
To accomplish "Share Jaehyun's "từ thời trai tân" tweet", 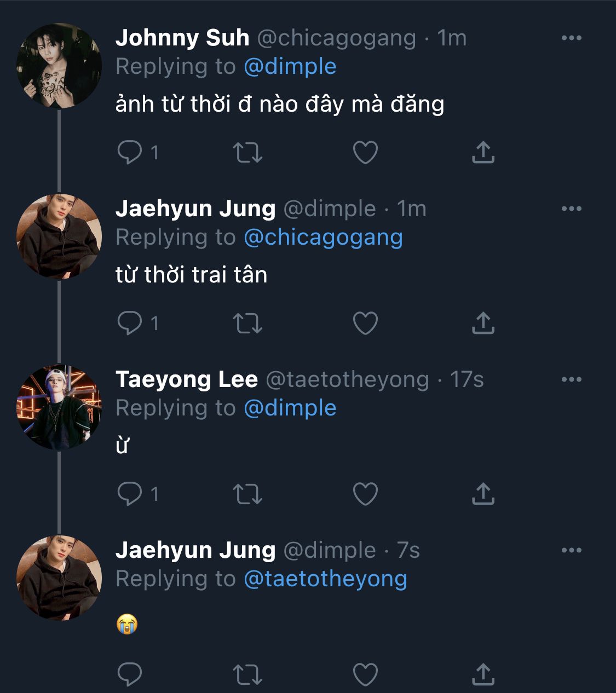I will pyautogui.click(x=483, y=324).
